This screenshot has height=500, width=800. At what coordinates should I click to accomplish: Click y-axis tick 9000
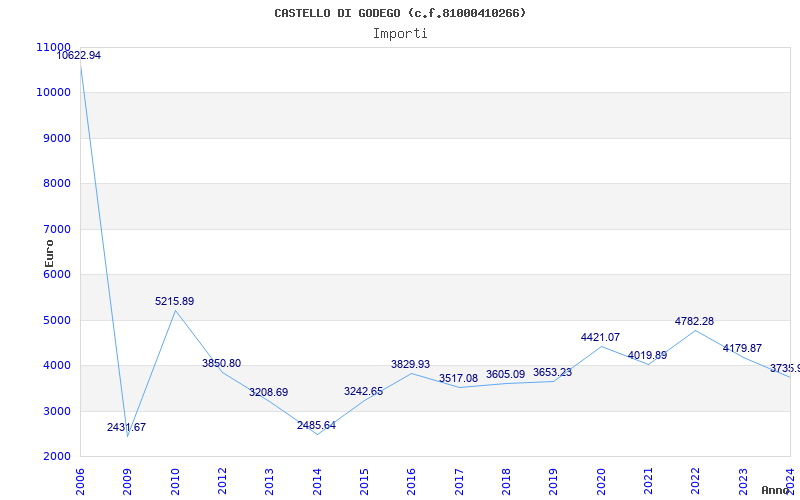click(56, 139)
